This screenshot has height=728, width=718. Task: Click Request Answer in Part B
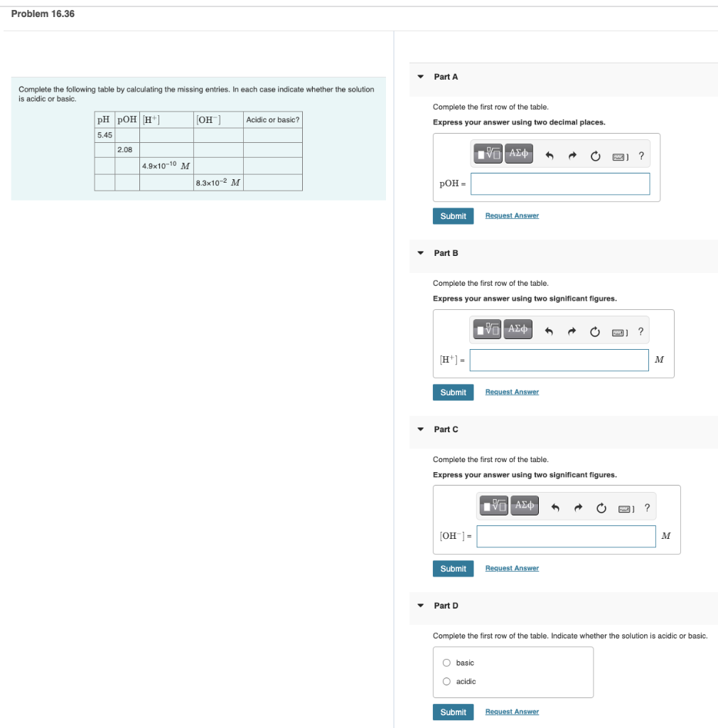511,392
